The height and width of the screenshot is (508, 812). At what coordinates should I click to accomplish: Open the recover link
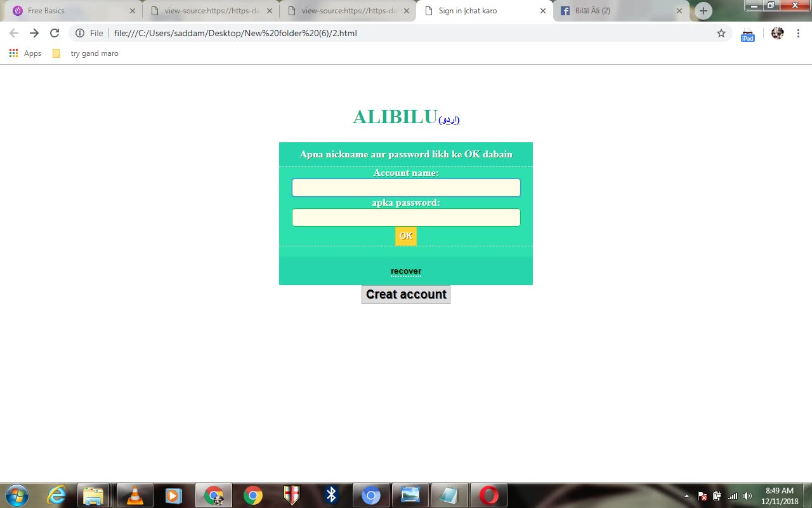406,271
